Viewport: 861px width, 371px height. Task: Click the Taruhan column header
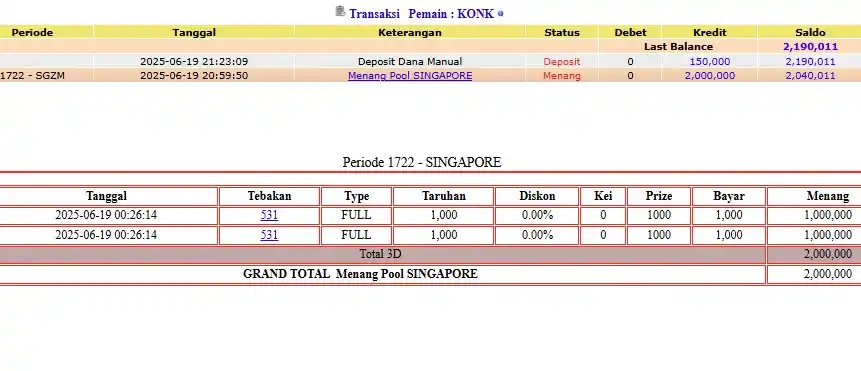coord(444,196)
